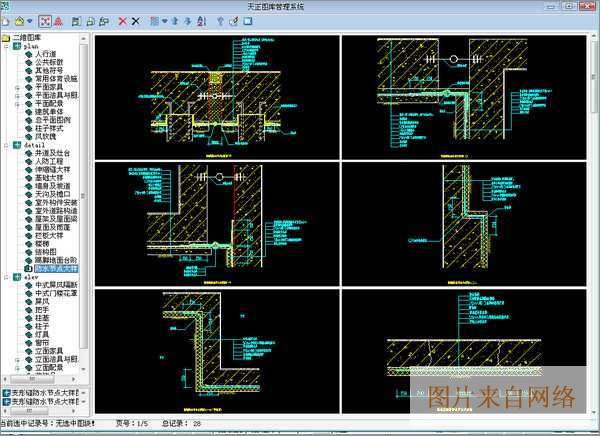The height and width of the screenshot is (436, 600).
Task: Open the folder icon dropdown arrow
Action: 31,20
